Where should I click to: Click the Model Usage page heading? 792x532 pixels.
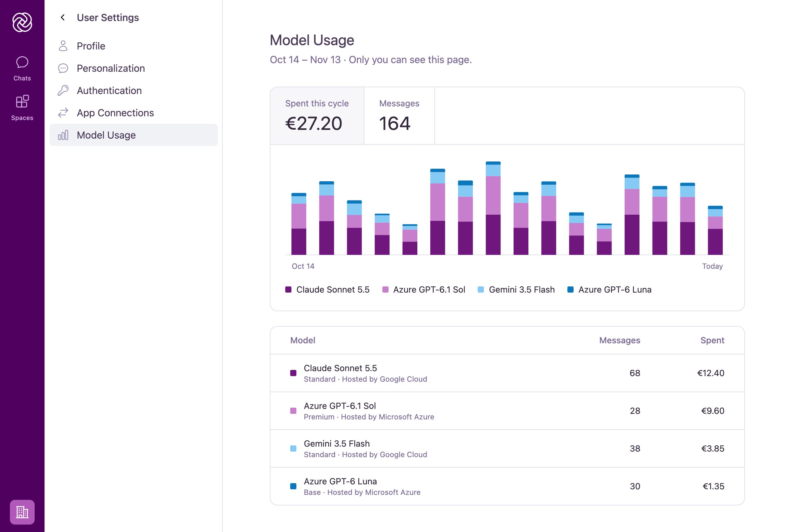click(x=312, y=40)
